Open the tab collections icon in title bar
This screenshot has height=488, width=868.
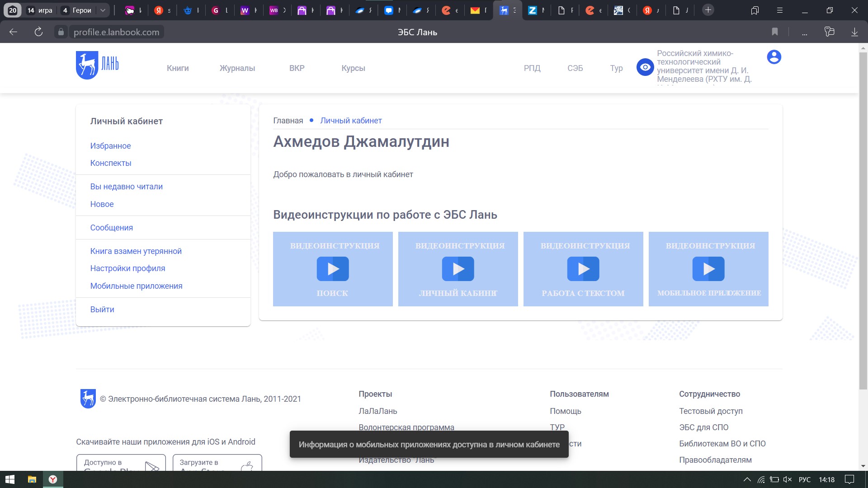(x=755, y=10)
